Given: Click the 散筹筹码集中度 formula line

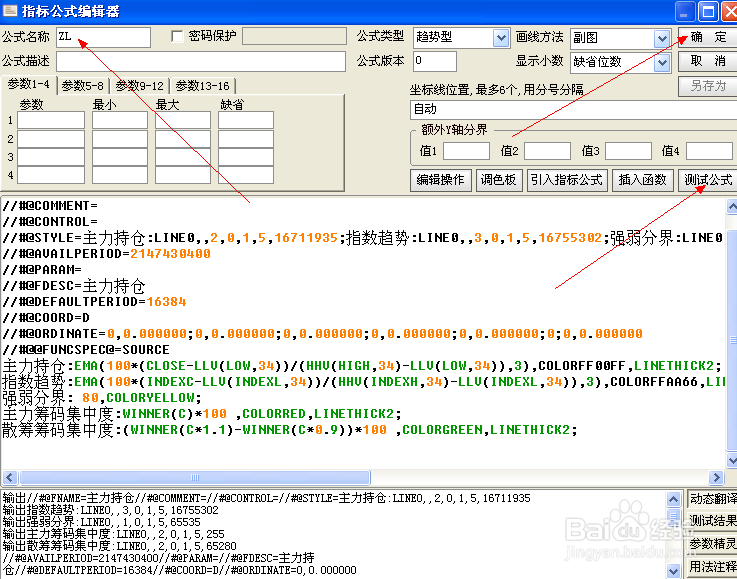Looking at the screenshot, I should 290,430.
